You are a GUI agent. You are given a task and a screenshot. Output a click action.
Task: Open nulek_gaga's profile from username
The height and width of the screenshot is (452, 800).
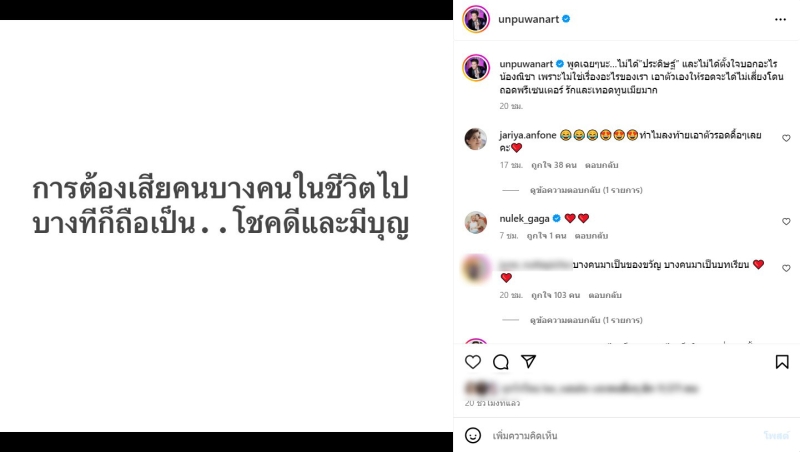click(524, 218)
